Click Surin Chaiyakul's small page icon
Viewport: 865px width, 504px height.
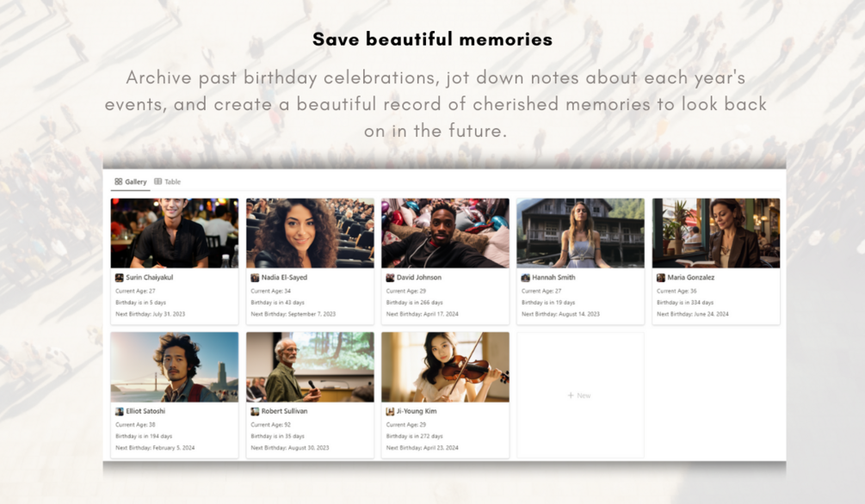(119, 277)
